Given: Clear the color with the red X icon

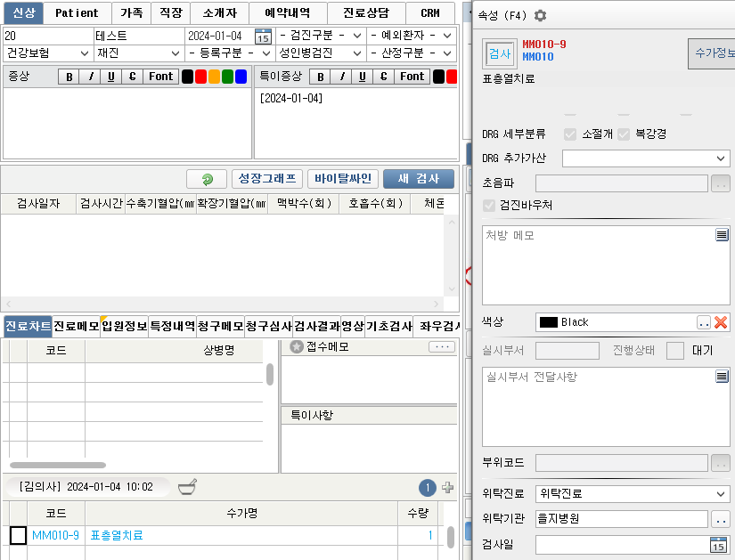Looking at the screenshot, I should click(722, 322).
